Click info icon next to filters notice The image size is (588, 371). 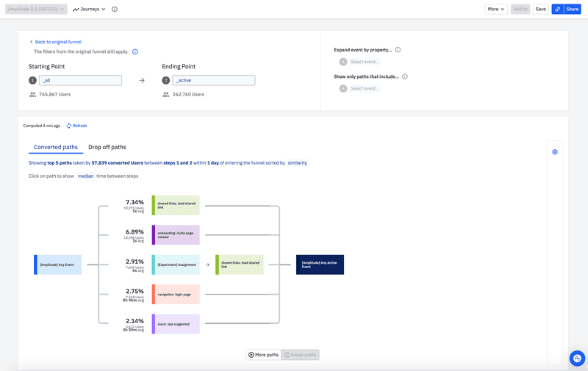coord(135,52)
